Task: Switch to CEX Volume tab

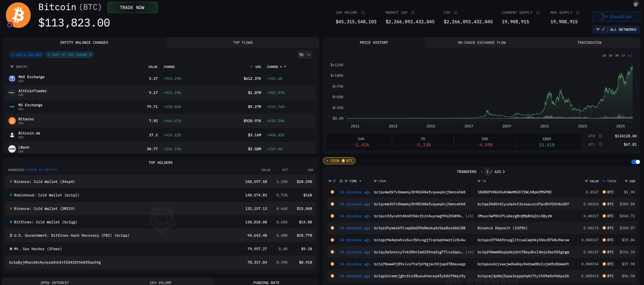Action: coord(161,282)
